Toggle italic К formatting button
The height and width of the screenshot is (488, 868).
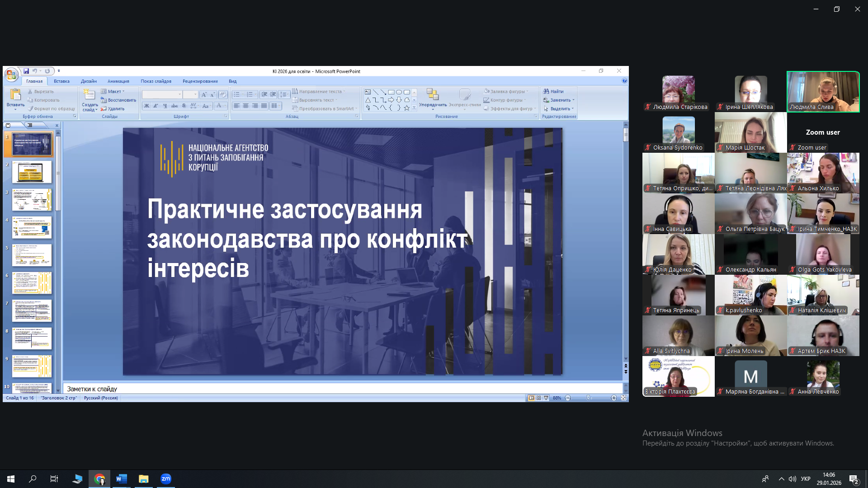[156, 106]
